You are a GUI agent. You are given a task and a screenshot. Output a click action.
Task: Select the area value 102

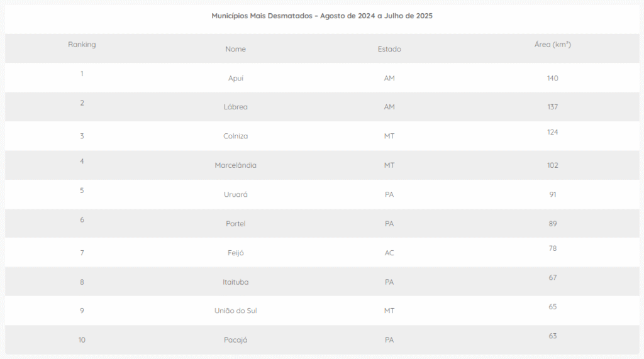coord(553,165)
